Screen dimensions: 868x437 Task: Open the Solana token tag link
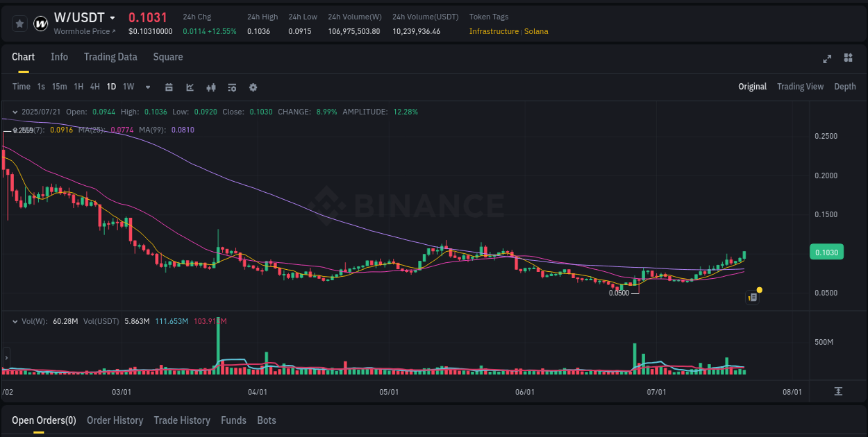point(536,31)
